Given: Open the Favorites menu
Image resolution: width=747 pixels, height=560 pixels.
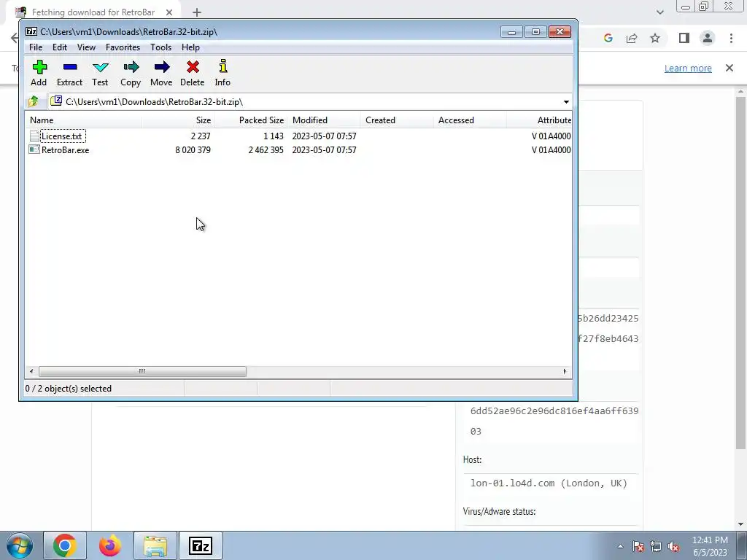Looking at the screenshot, I should tap(123, 47).
